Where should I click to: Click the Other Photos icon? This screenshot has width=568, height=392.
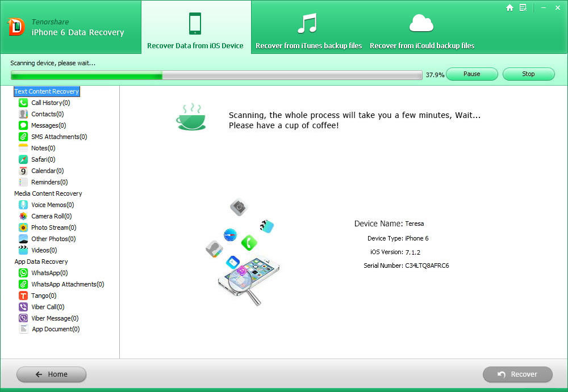coord(23,239)
